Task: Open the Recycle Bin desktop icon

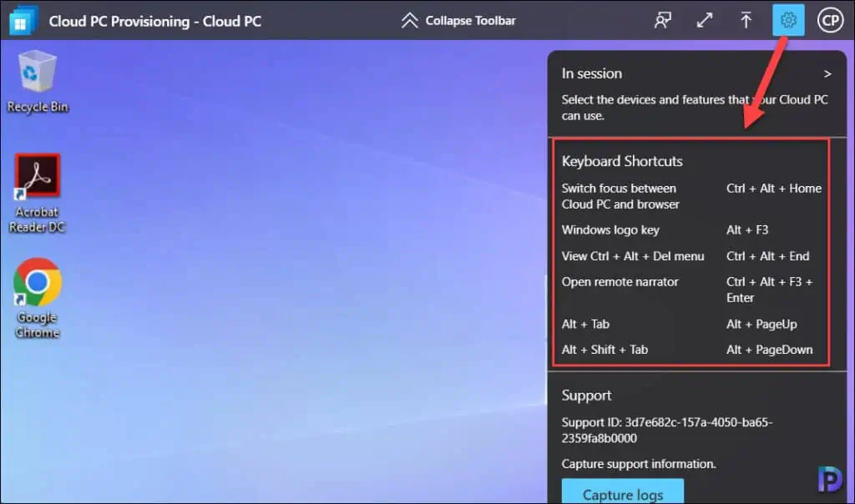Action: (x=37, y=82)
